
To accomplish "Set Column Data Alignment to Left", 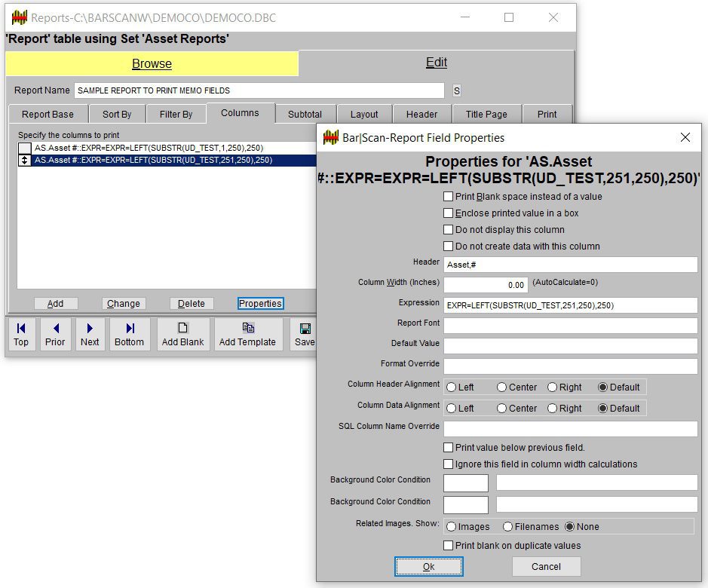I will click(x=451, y=409).
